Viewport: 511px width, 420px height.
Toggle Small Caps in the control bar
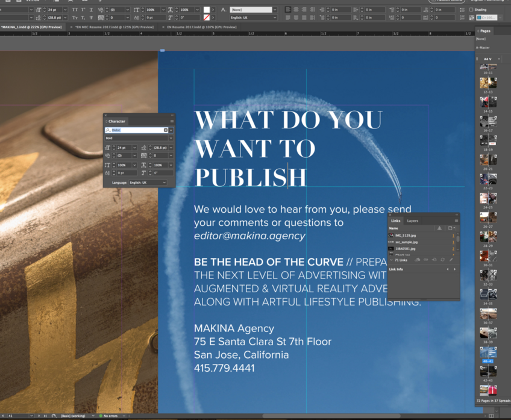point(75,17)
